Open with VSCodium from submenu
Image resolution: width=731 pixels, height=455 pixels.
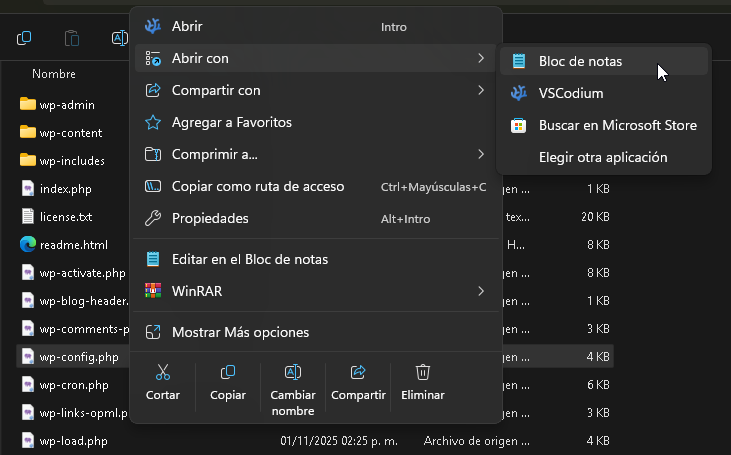click(604, 93)
